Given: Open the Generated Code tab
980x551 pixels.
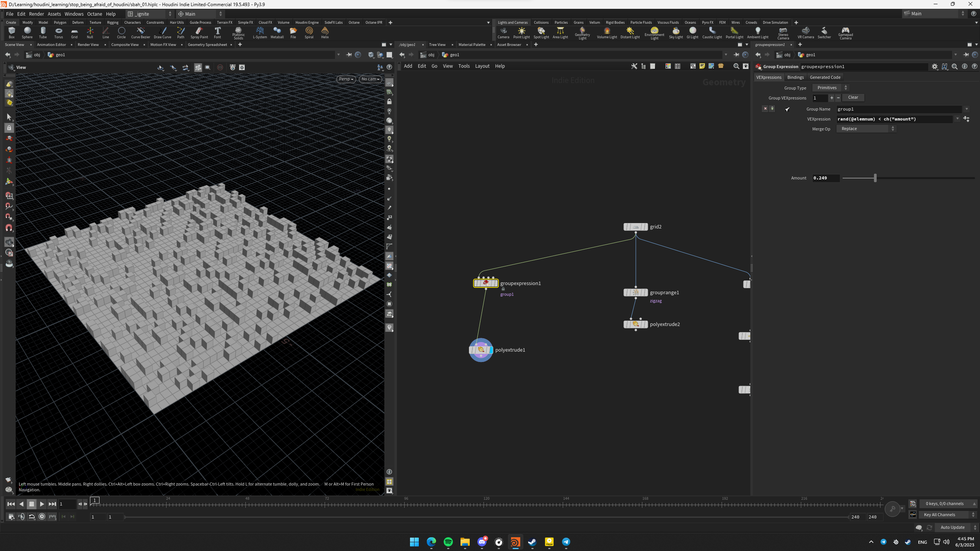Looking at the screenshot, I should [x=825, y=77].
